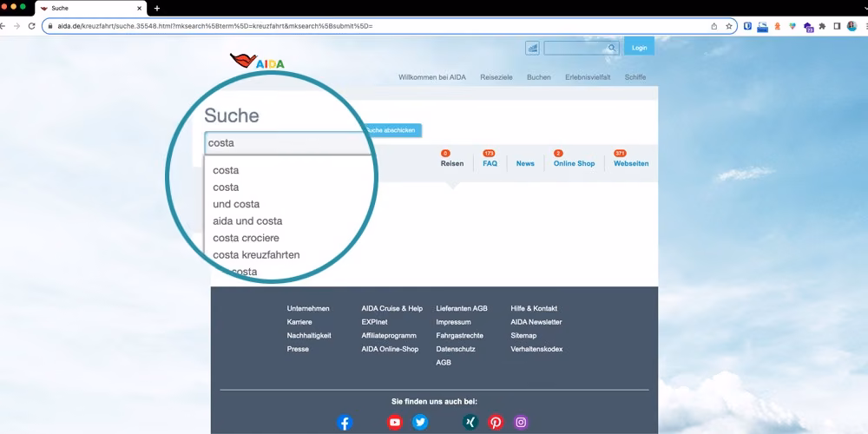Open AIDA Pinterest page icon
This screenshot has width=868, height=434.
pyautogui.click(x=496, y=423)
